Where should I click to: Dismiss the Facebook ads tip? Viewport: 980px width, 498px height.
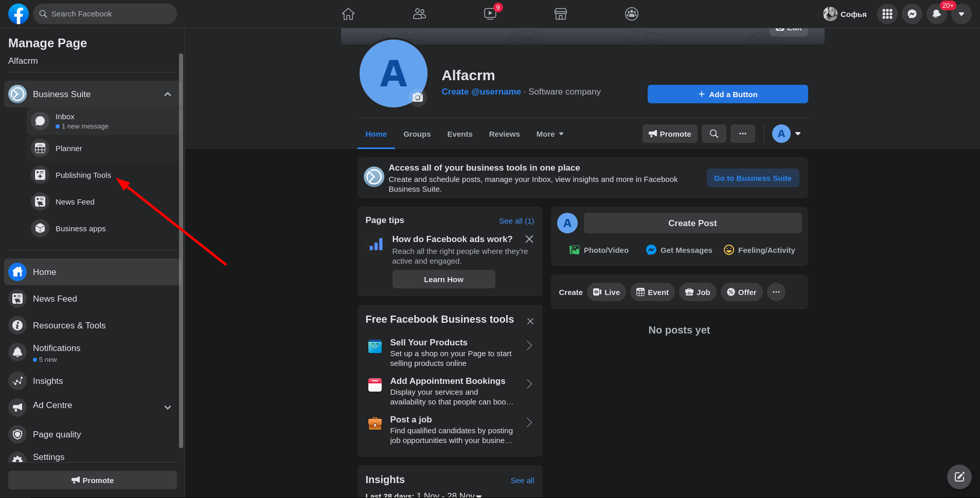click(529, 239)
